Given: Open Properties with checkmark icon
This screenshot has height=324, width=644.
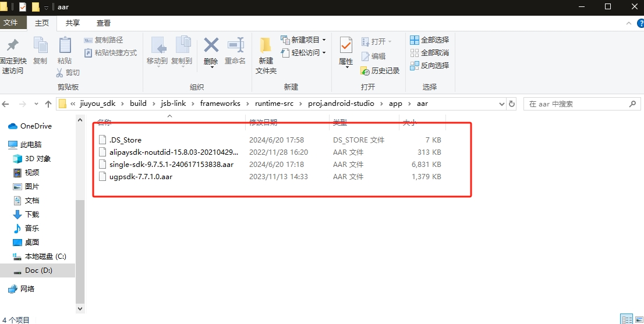Looking at the screenshot, I should click(346, 47).
